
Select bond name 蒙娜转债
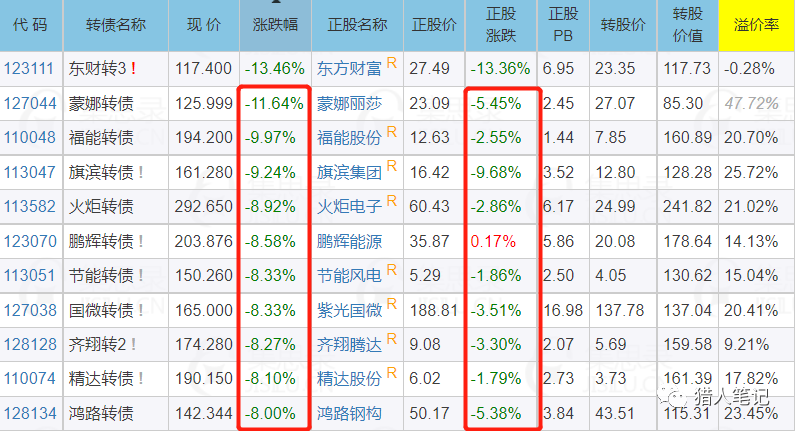(101, 103)
